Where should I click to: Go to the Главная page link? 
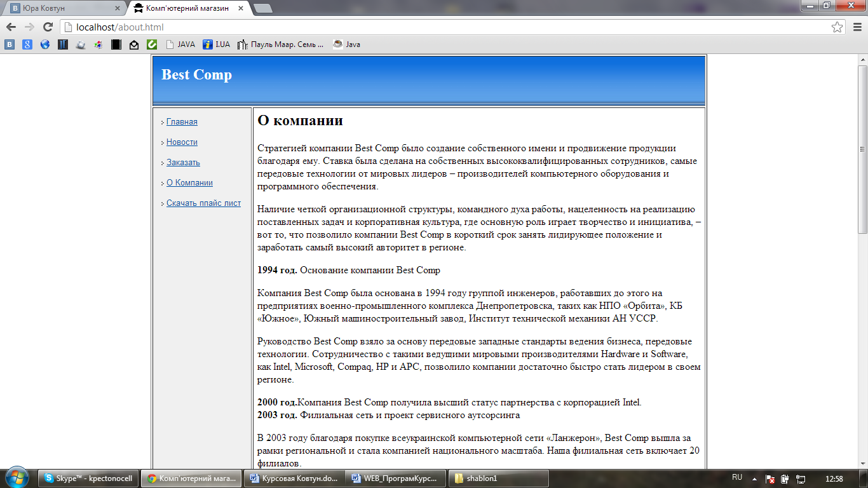tap(182, 121)
